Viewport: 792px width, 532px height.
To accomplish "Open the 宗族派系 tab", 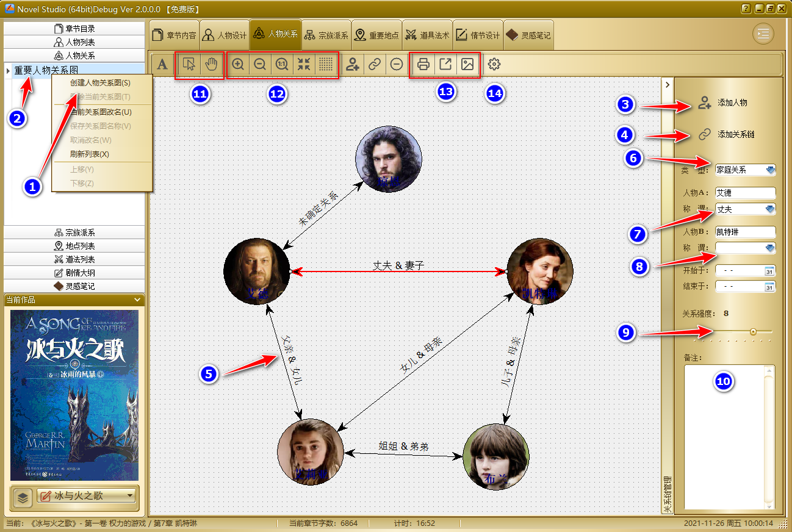I will tap(326, 35).
